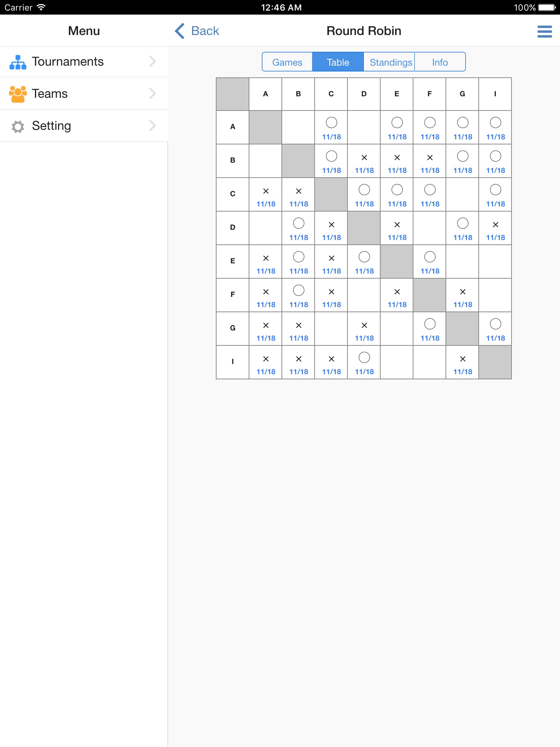Select the Table tab

pos(338,62)
